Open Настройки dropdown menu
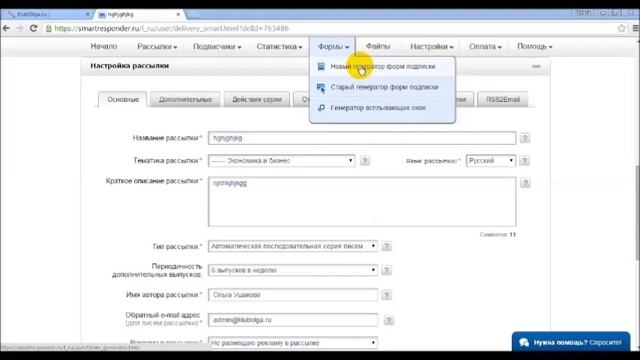 point(432,47)
